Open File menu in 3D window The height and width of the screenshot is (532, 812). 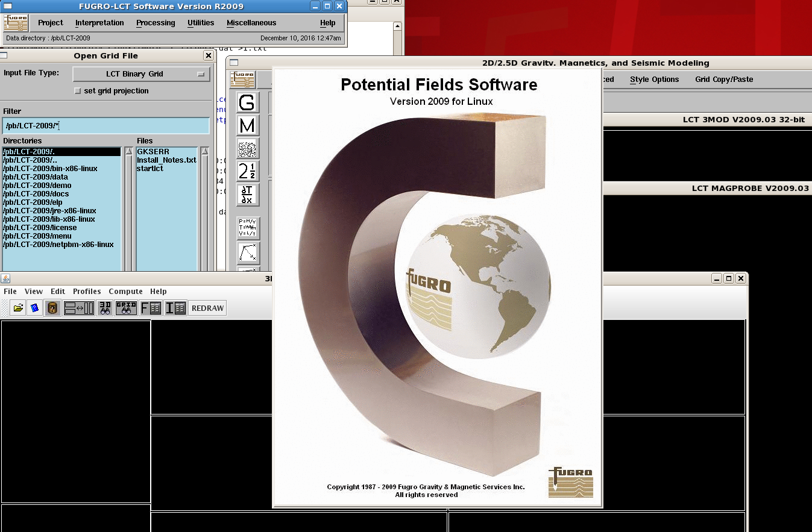click(x=10, y=291)
